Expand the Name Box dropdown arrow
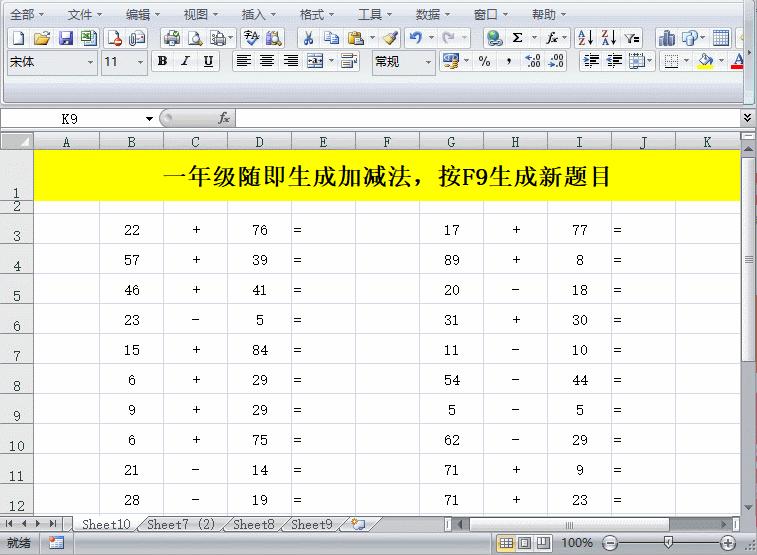757x555 pixels. pyautogui.click(x=149, y=119)
